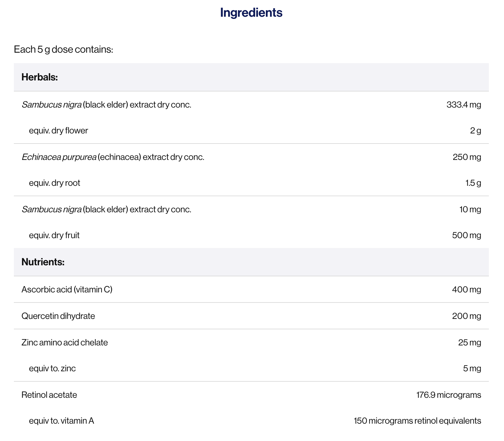Select the 333.4 mg amount value

pyautogui.click(x=464, y=105)
